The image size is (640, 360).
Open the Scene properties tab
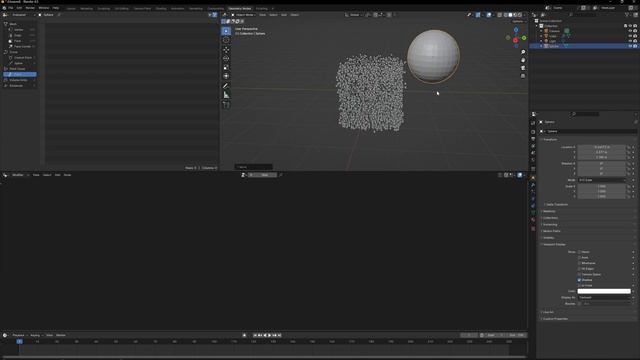point(533,153)
